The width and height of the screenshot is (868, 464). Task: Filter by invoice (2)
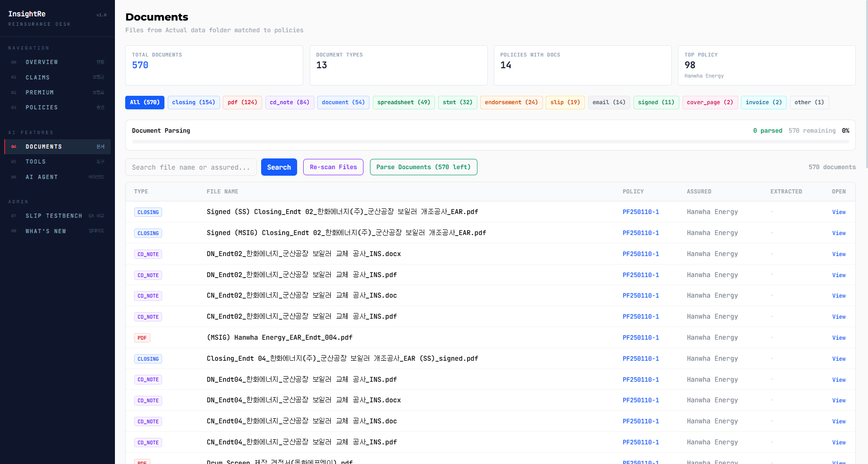click(763, 102)
